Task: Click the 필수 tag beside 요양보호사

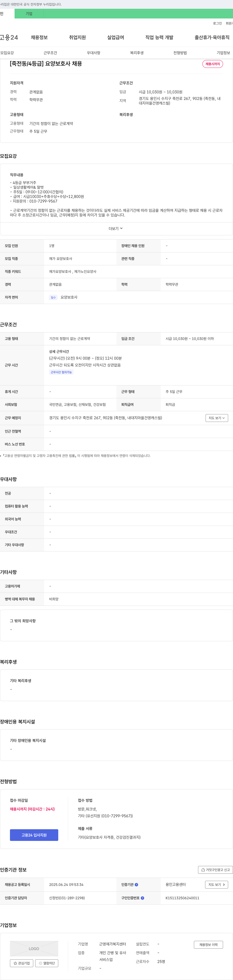Action: tap(53, 297)
